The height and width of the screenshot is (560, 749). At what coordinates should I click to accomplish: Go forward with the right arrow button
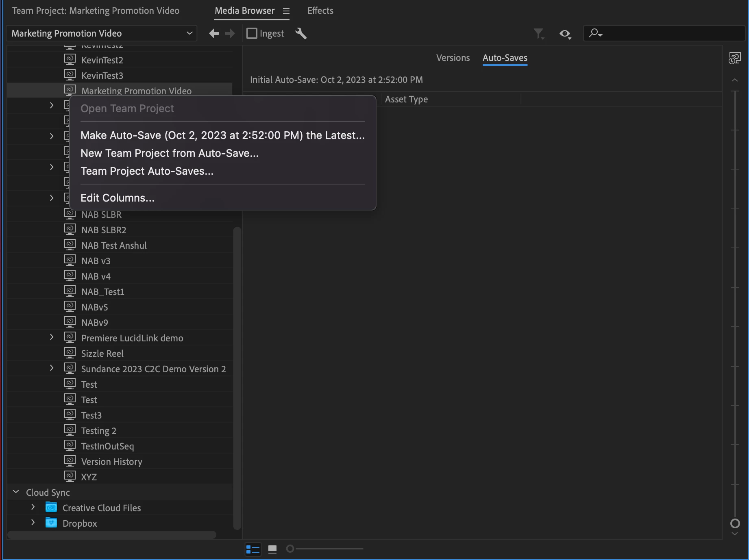point(230,33)
